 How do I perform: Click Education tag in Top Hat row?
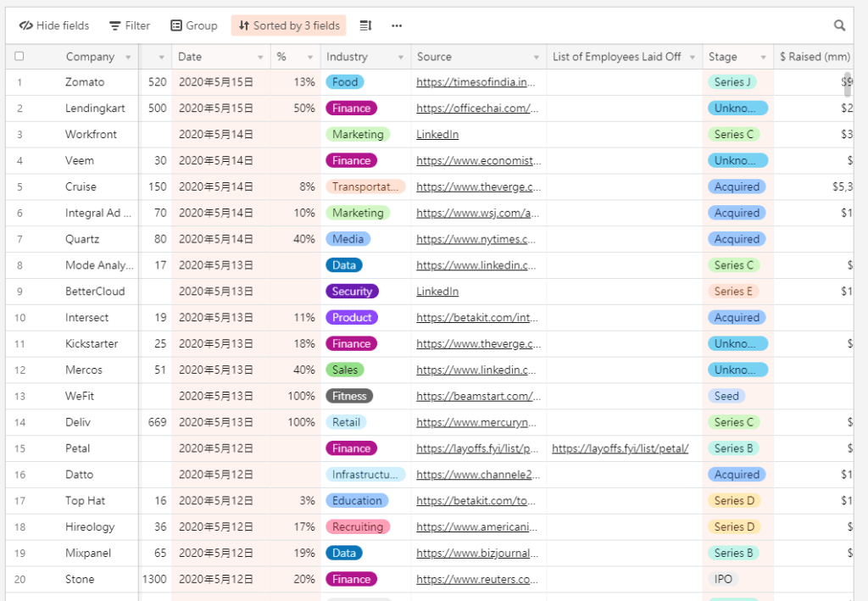[x=357, y=500]
